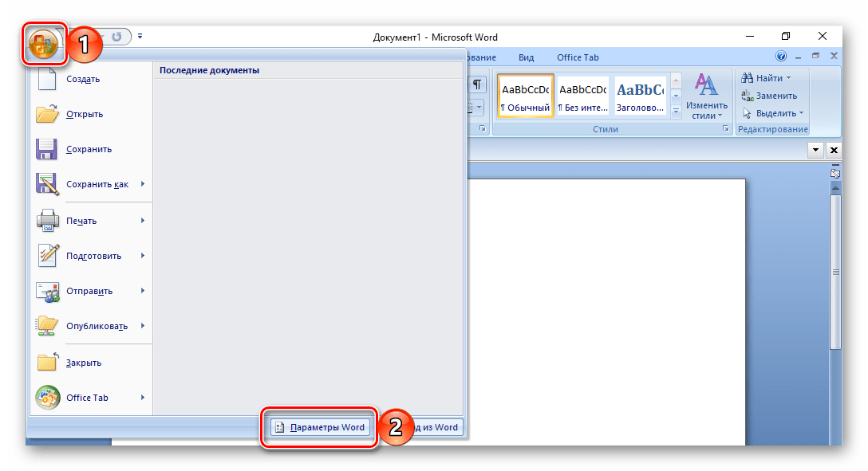
Task: Click the Выделить button
Action: tap(773, 113)
